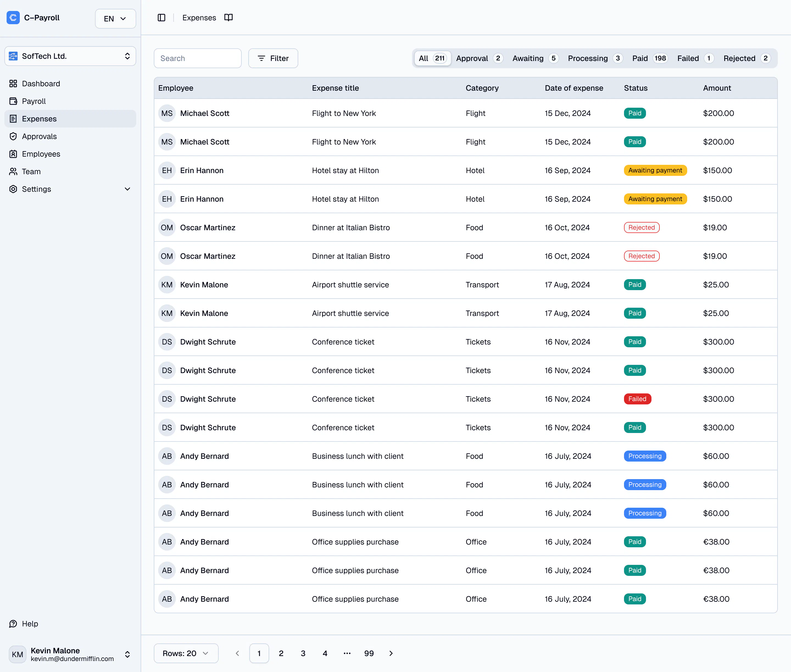Switch to the Approval tab

480,58
